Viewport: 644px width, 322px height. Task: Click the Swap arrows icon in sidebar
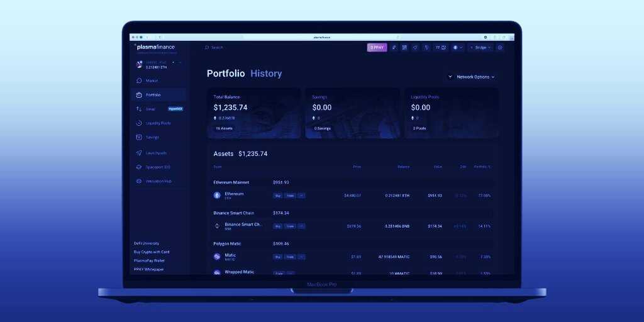coord(139,109)
